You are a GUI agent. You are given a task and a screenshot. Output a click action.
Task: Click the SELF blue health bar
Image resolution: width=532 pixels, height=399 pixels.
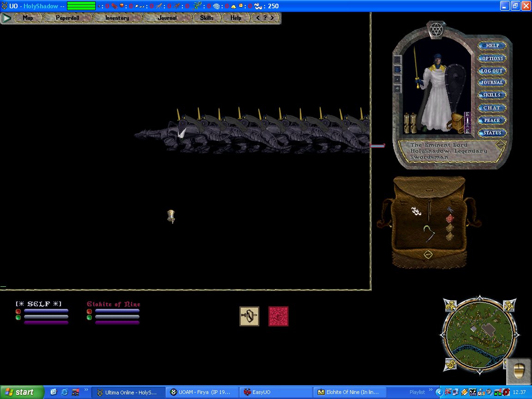point(46,311)
